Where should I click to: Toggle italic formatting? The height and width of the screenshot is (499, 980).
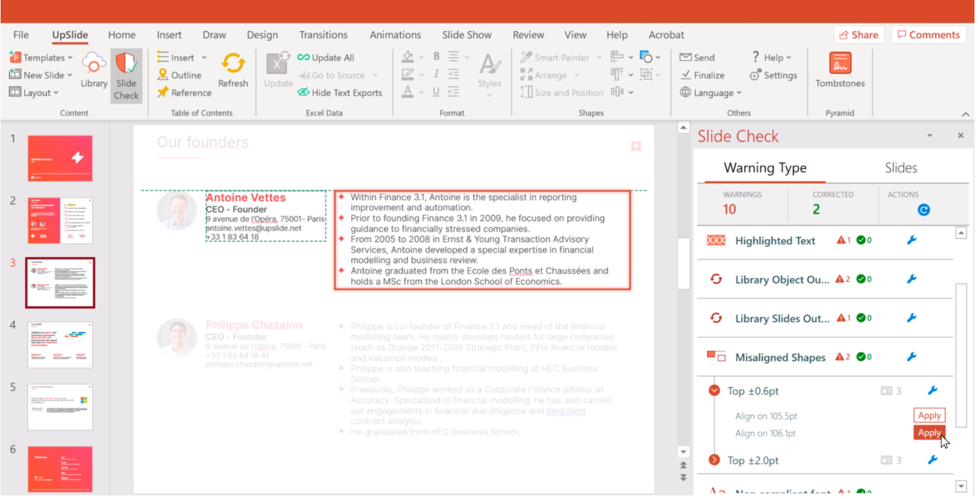436,74
